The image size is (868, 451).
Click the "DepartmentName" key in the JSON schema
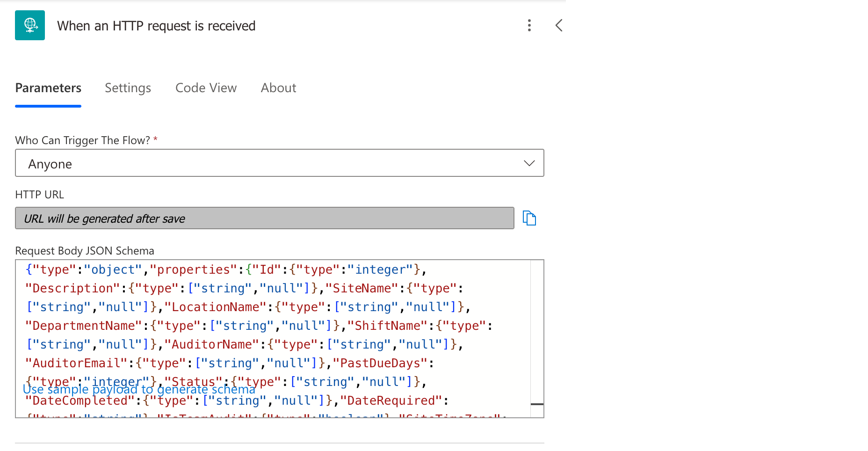(x=83, y=326)
